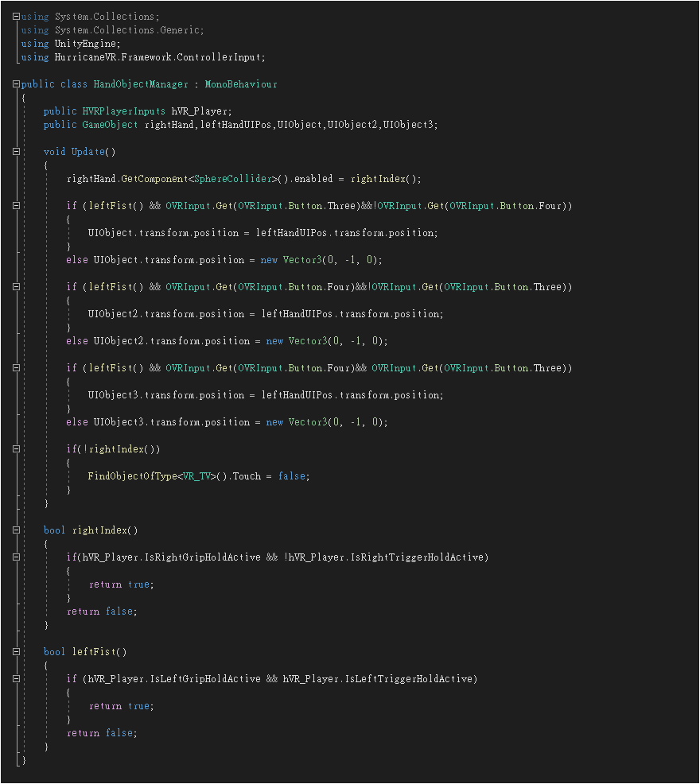Collapse the IsRightGripHoldActive if block

coord(16,557)
